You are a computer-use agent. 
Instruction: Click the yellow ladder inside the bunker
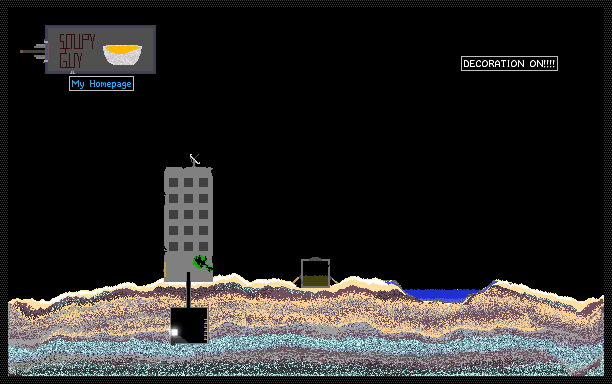tap(205, 330)
